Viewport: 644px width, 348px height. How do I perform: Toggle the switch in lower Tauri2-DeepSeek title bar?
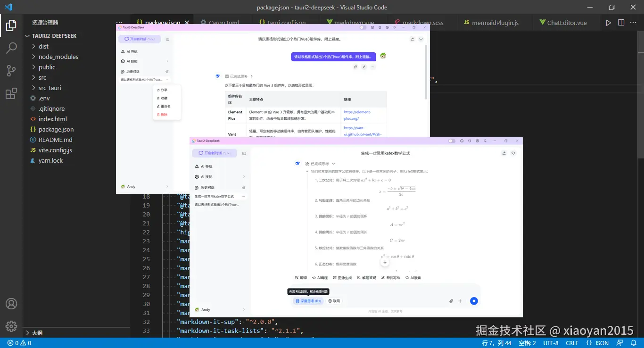[x=452, y=141]
